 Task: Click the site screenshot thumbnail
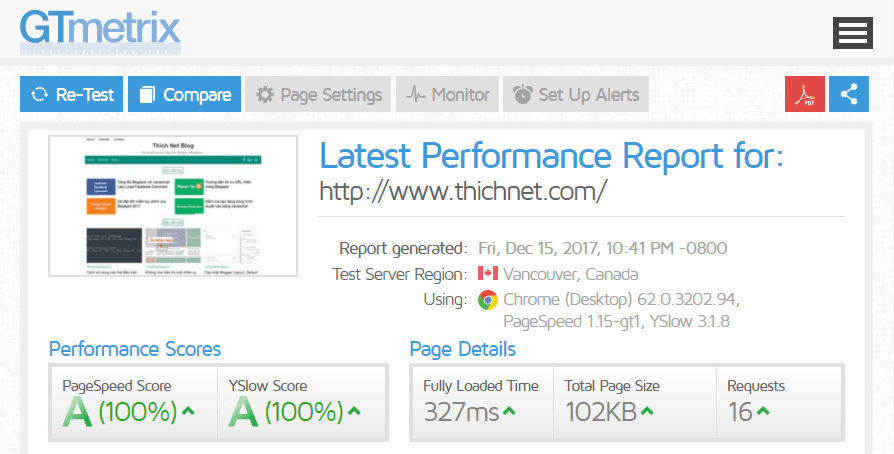click(173, 206)
